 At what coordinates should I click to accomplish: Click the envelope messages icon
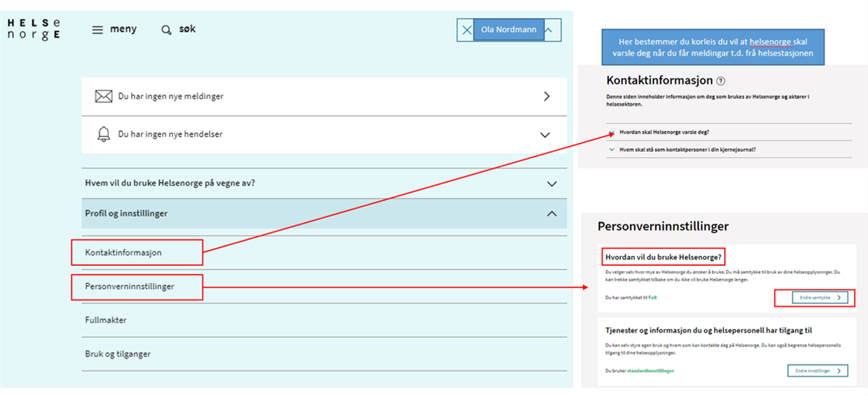[104, 96]
